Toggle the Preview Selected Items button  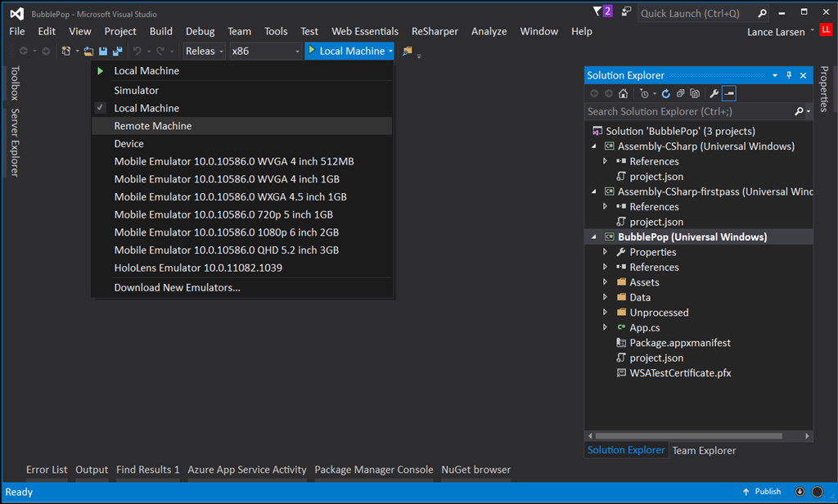coord(729,93)
